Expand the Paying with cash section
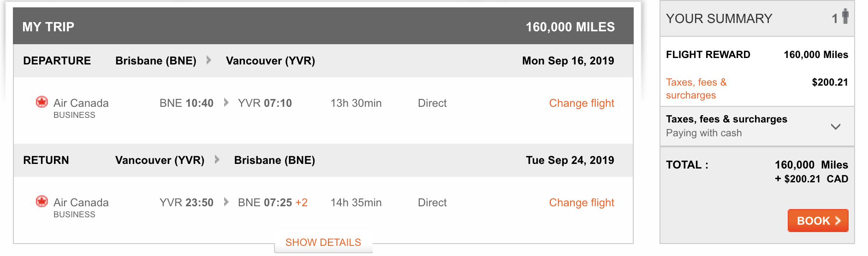The width and height of the screenshot is (868, 256). click(757, 126)
